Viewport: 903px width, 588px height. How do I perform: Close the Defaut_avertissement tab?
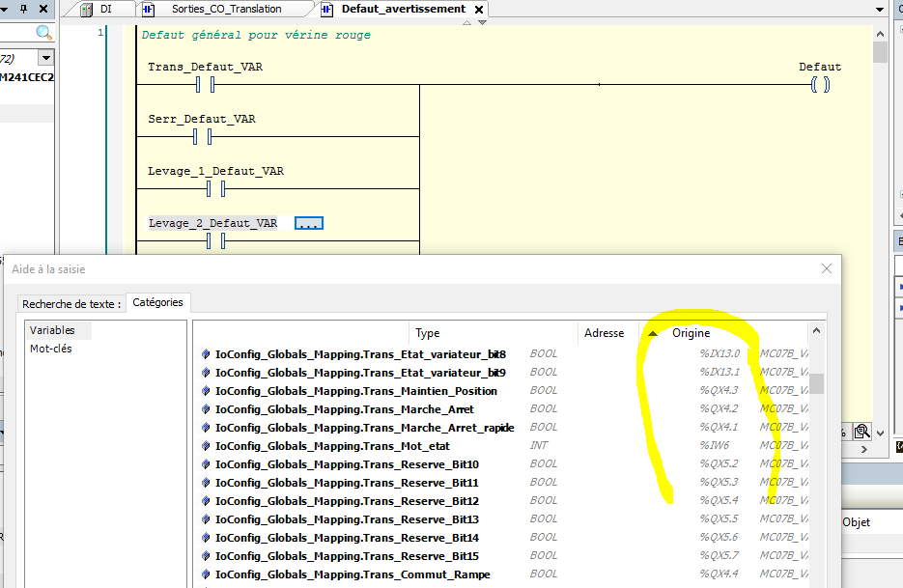pyautogui.click(x=479, y=10)
